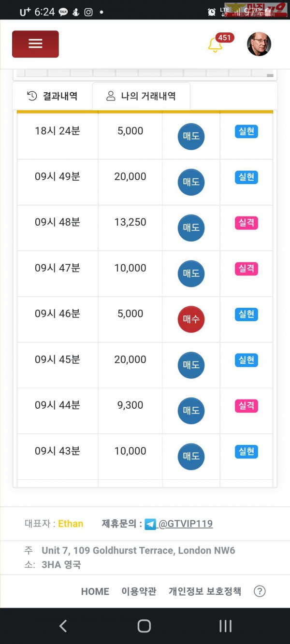290x644 pixels.
Task: Open 이용약관 terms link
Action: (x=139, y=591)
